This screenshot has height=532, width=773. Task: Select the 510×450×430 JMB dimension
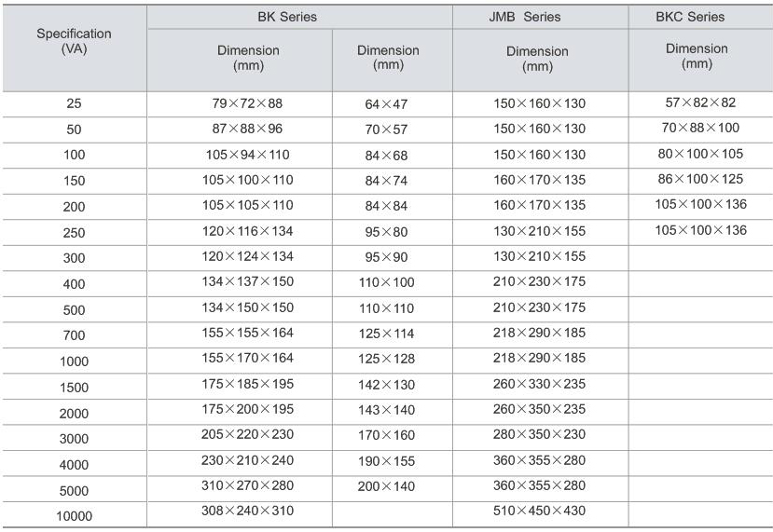539,511
